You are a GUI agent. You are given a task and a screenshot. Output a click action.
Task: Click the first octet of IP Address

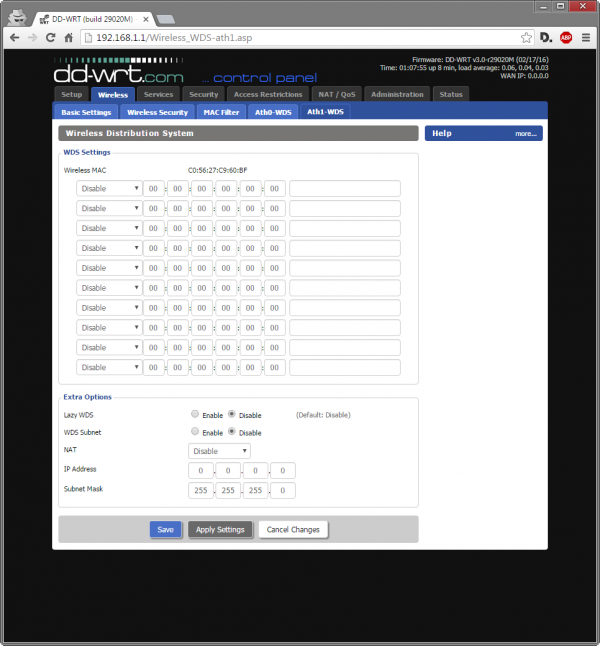click(201, 471)
